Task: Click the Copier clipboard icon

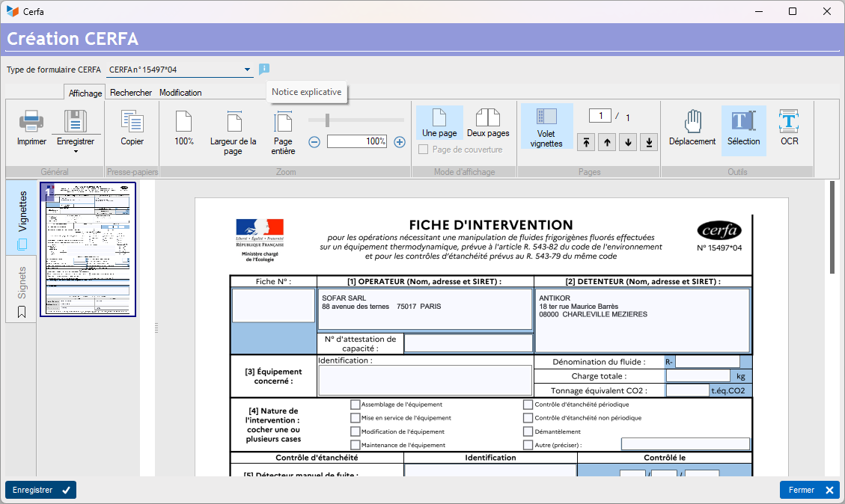Action: [132, 121]
